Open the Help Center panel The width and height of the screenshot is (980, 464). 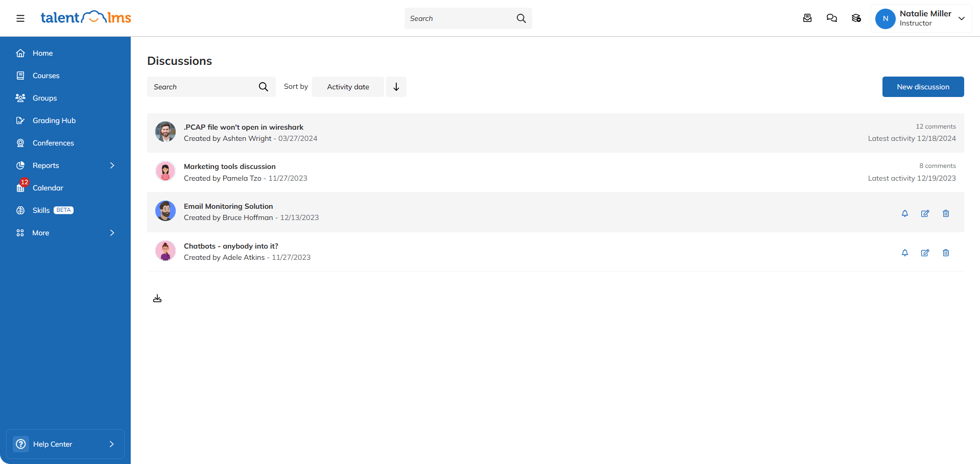point(65,444)
